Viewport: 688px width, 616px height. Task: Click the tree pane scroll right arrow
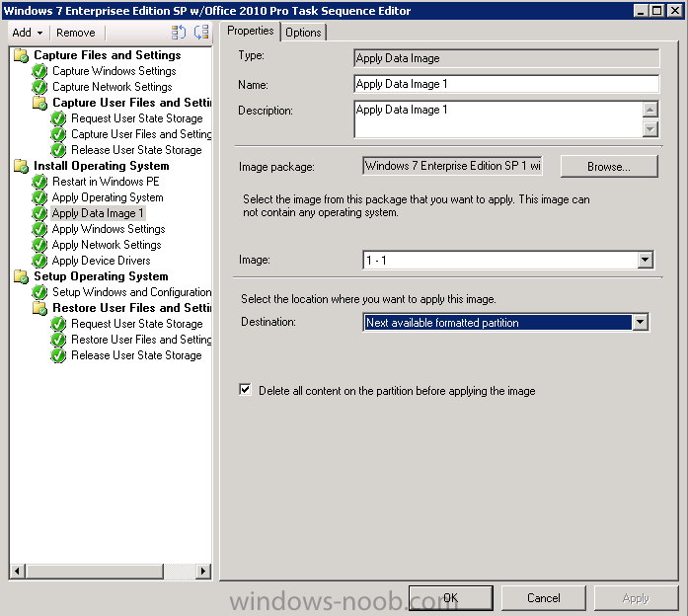[202, 571]
